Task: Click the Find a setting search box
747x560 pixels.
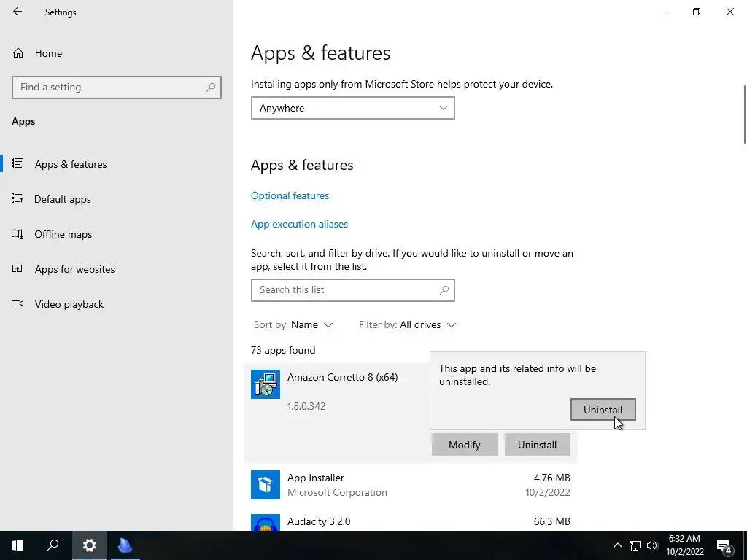Action: coord(117,87)
